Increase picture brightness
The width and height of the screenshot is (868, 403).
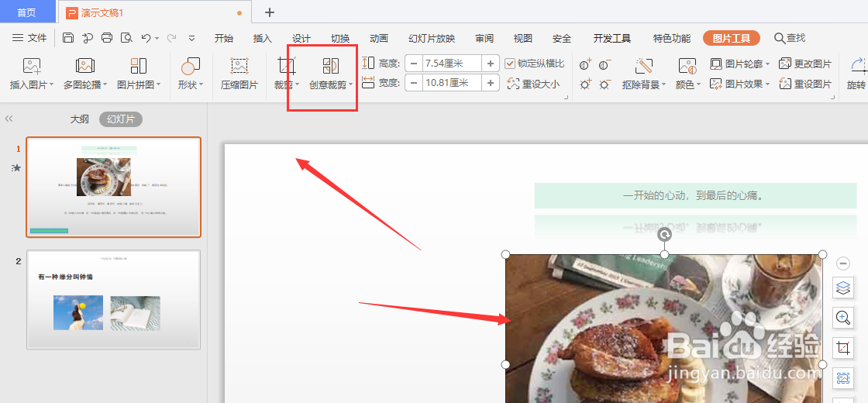tap(585, 84)
